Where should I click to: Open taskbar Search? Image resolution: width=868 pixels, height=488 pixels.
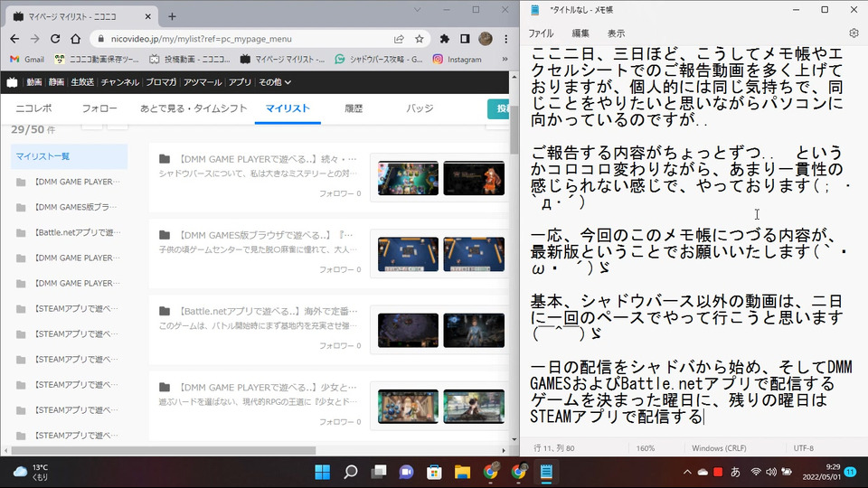point(351,472)
